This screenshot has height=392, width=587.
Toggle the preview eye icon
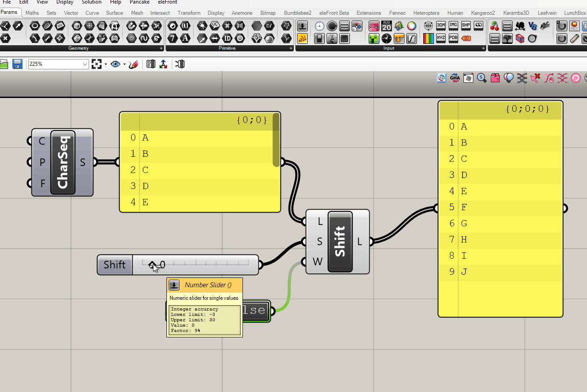[115, 64]
